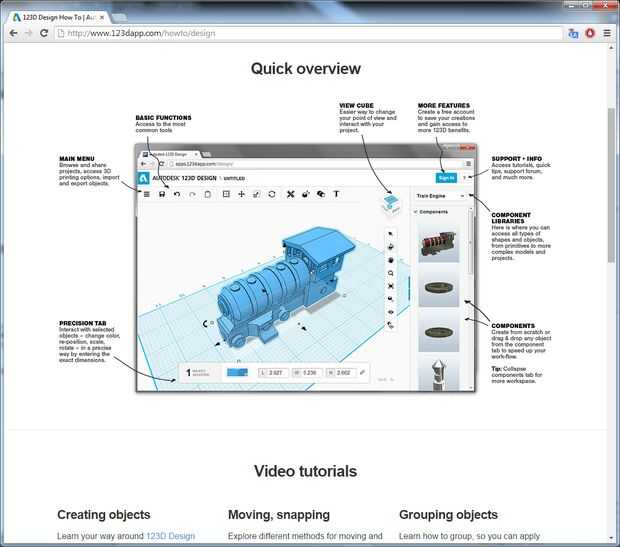Click the page vertical scrollbar thumb

tap(611, 184)
